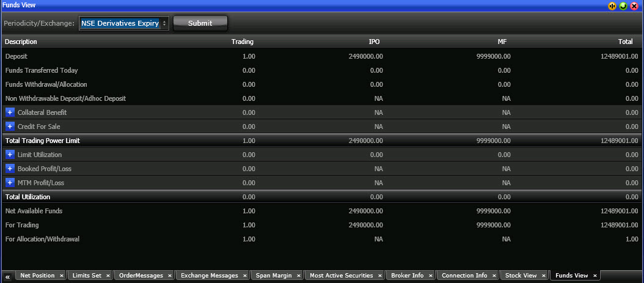
Task: Expand the Limit Utilization row
Action: [x=10, y=155]
